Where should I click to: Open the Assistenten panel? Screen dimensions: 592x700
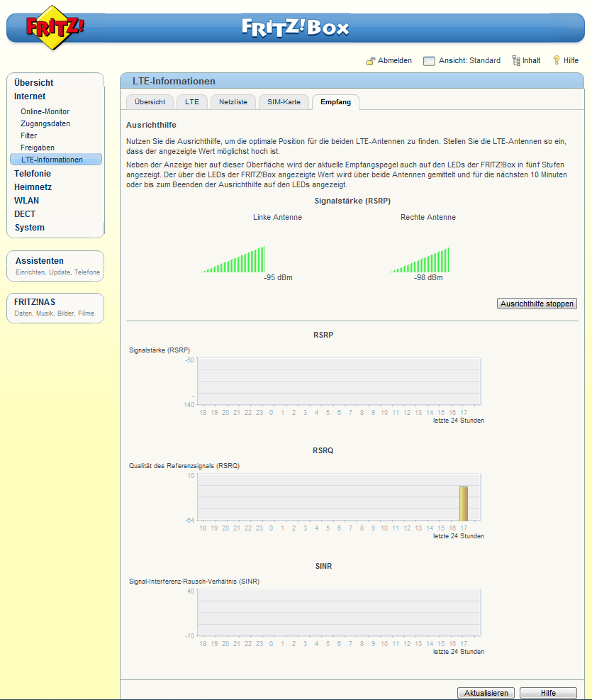pos(40,261)
